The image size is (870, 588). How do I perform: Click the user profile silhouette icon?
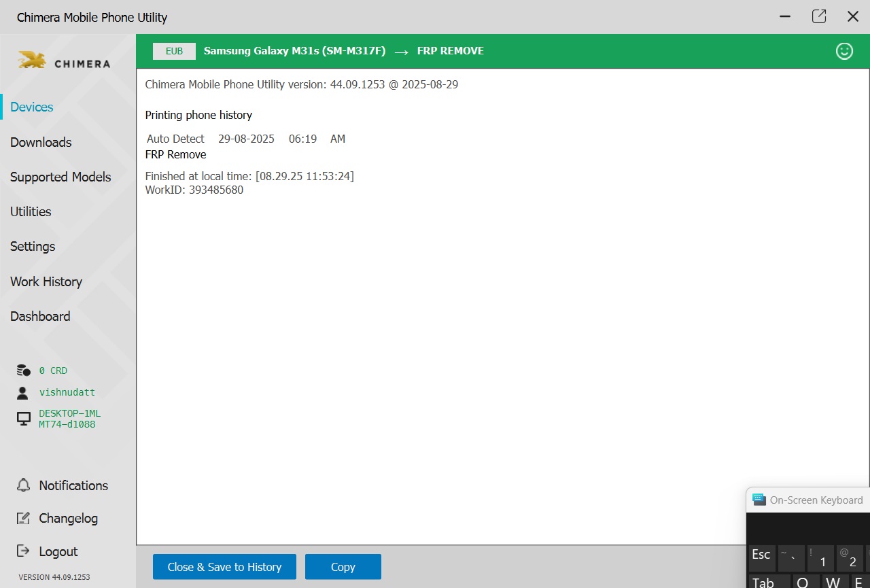pyautogui.click(x=23, y=393)
